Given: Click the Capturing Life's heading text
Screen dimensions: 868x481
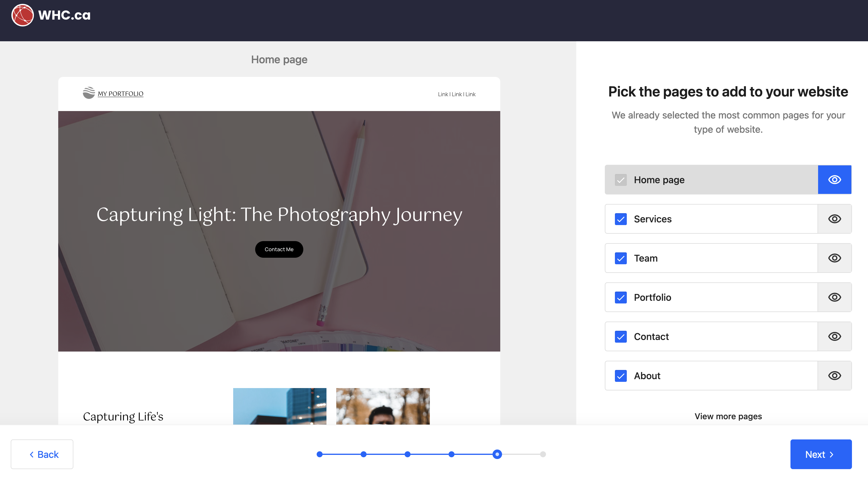Looking at the screenshot, I should click(x=123, y=417).
